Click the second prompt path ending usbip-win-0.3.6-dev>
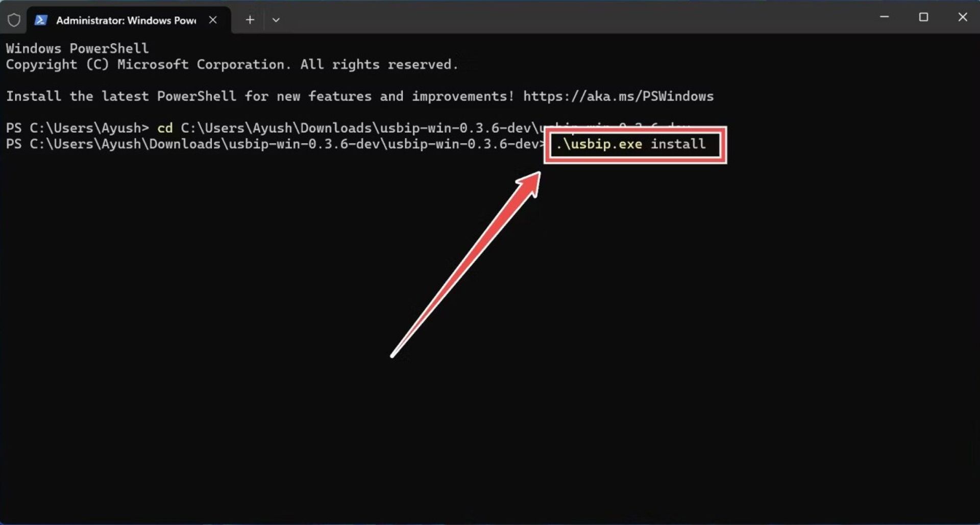 [x=276, y=144]
